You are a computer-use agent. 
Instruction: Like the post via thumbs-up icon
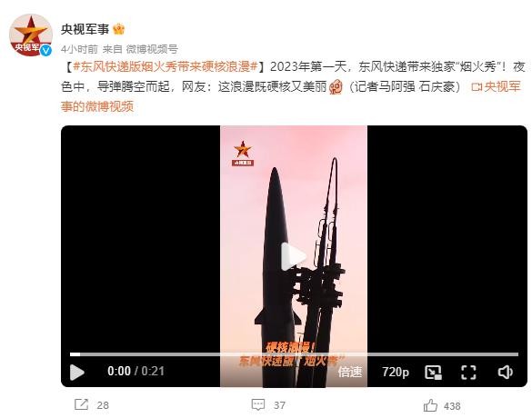(x=430, y=405)
